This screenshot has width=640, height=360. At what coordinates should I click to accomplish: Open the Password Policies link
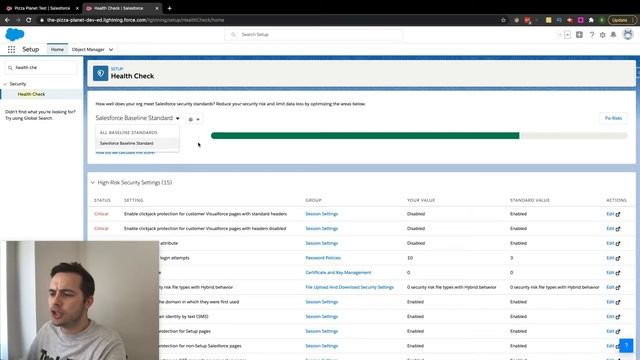tap(323, 258)
